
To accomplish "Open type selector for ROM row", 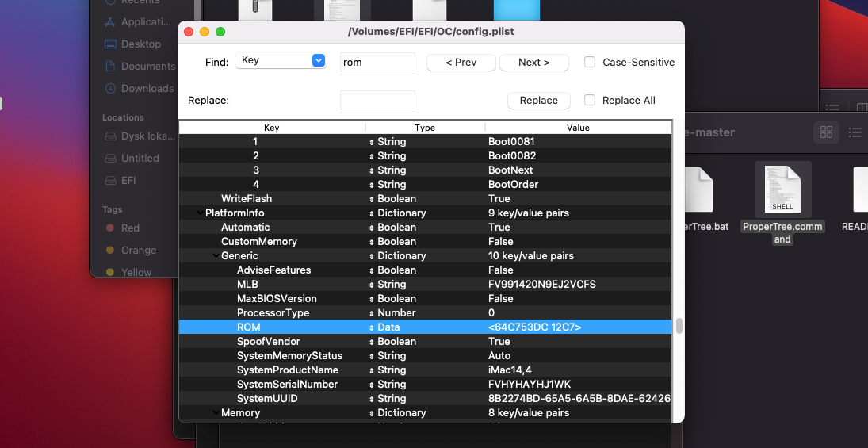I will point(372,327).
